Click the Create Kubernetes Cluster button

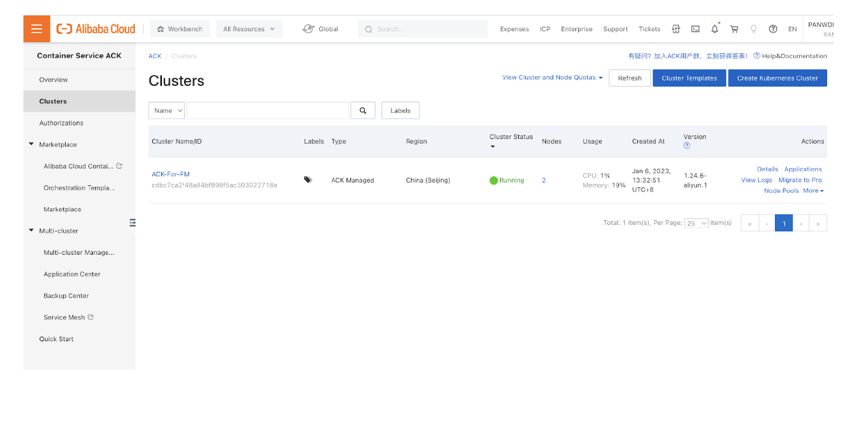click(777, 78)
